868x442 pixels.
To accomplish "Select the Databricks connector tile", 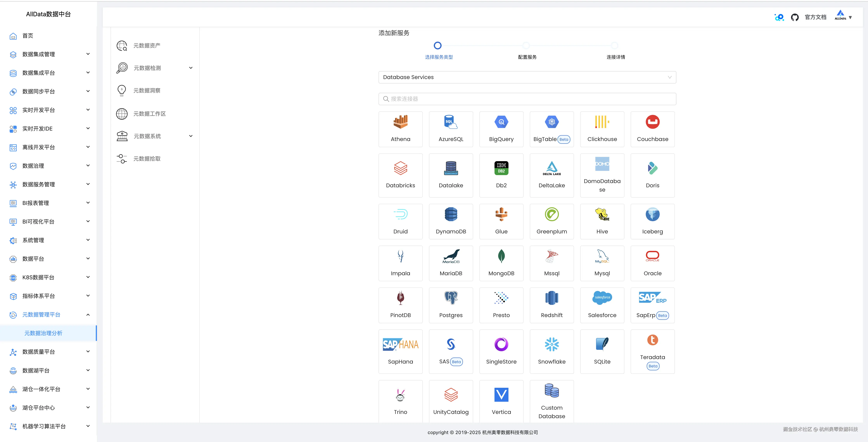I will pos(400,175).
